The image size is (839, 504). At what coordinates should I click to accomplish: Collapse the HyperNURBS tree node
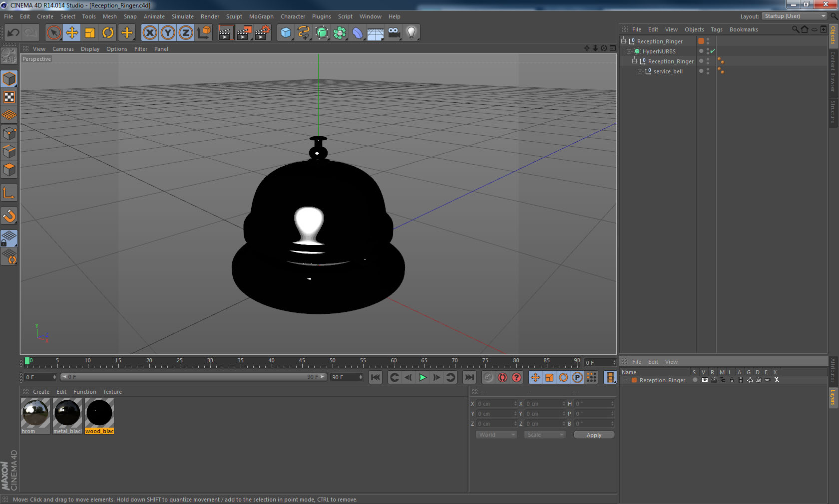coord(629,51)
